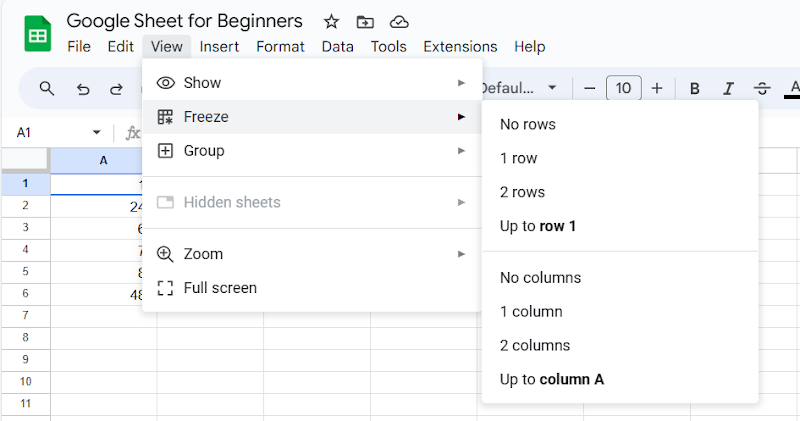Viewport: 800px width, 421px height.
Task: Close the View menu
Action: pos(167,46)
